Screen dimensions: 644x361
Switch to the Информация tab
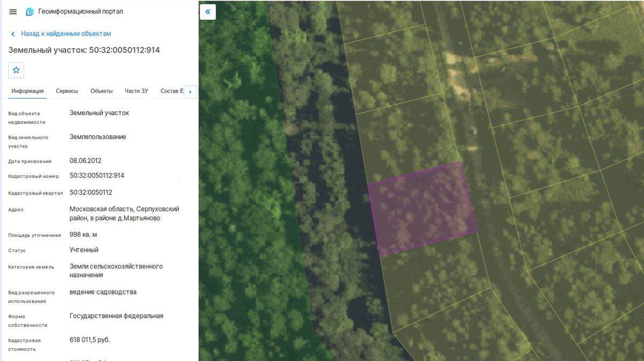(x=27, y=91)
